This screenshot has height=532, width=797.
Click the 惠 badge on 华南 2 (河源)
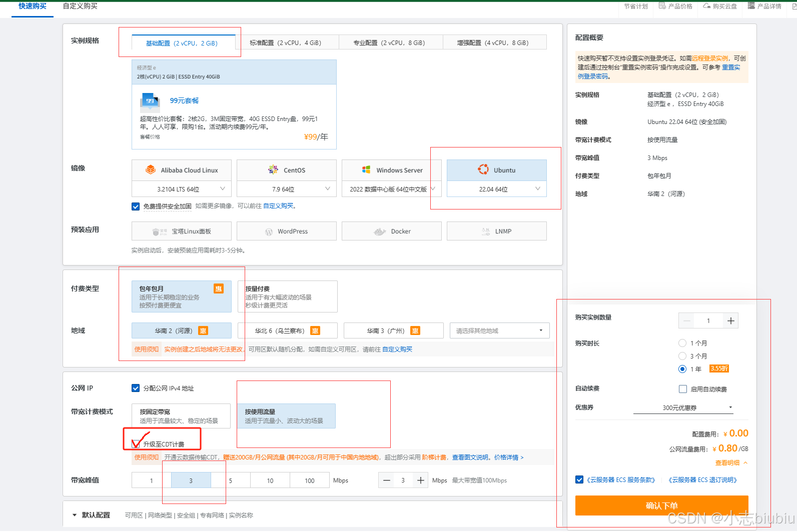203,331
